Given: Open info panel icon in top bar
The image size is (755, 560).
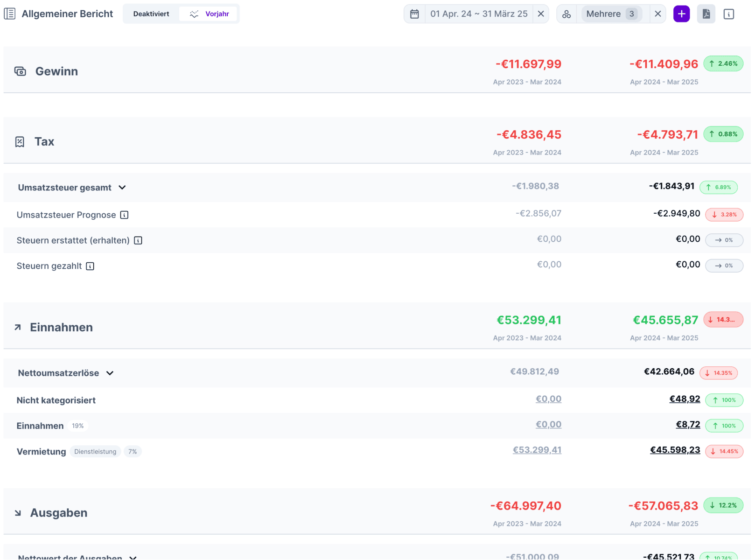Looking at the screenshot, I should 728,14.
